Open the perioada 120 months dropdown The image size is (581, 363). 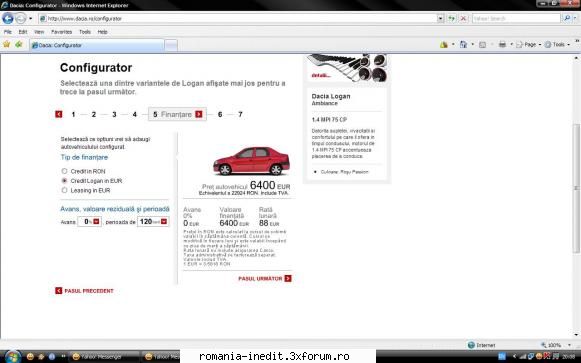point(164,222)
